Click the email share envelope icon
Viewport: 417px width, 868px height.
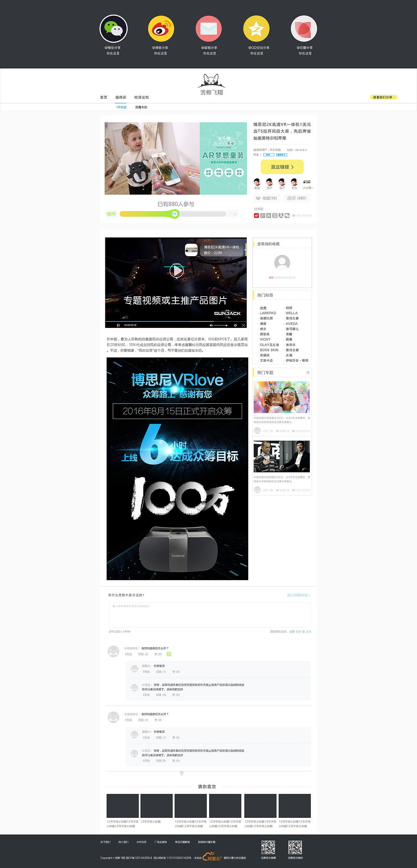click(208, 29)
